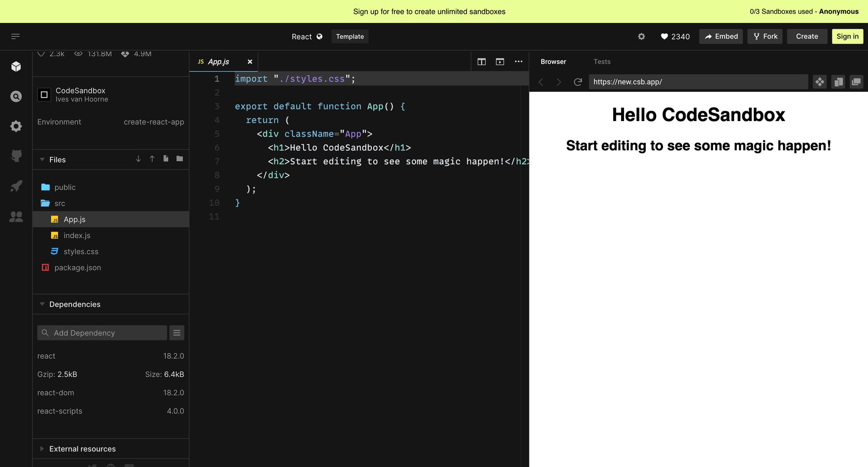Viewport: 868px width, 467px height.
Task: Click the Fork button
Action: click(x=765, y=36)
